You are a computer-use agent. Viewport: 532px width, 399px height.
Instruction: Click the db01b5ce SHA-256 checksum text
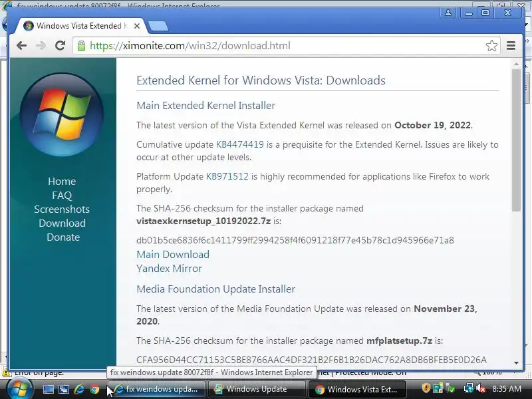[295, 240]
